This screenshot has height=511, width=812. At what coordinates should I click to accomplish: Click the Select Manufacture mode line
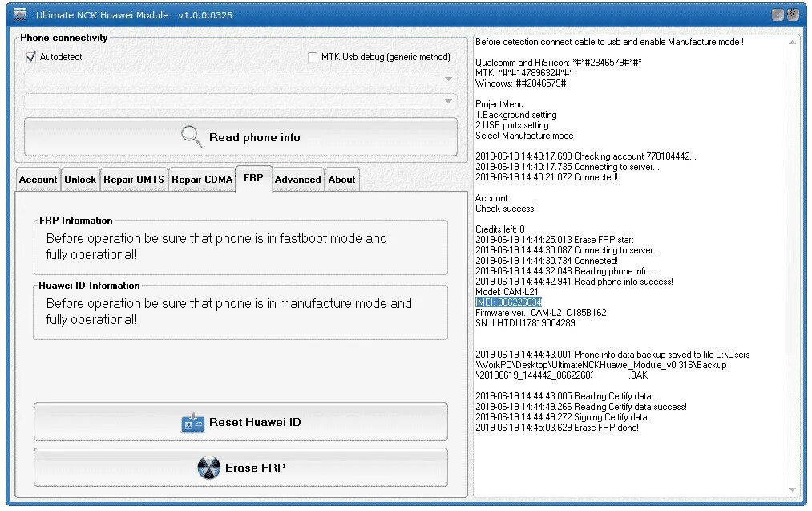[524, 136]
